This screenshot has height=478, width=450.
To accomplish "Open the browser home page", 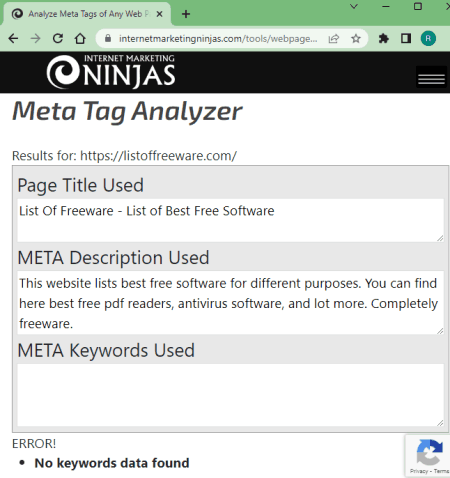I will (80, 39).
